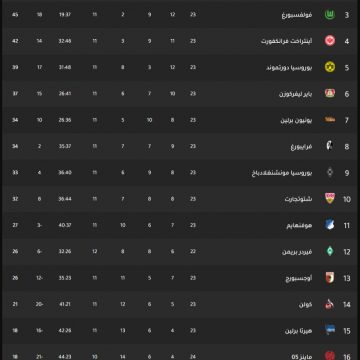
Task: Open the Mainz 05 team name link
Action: pos(302,357)
